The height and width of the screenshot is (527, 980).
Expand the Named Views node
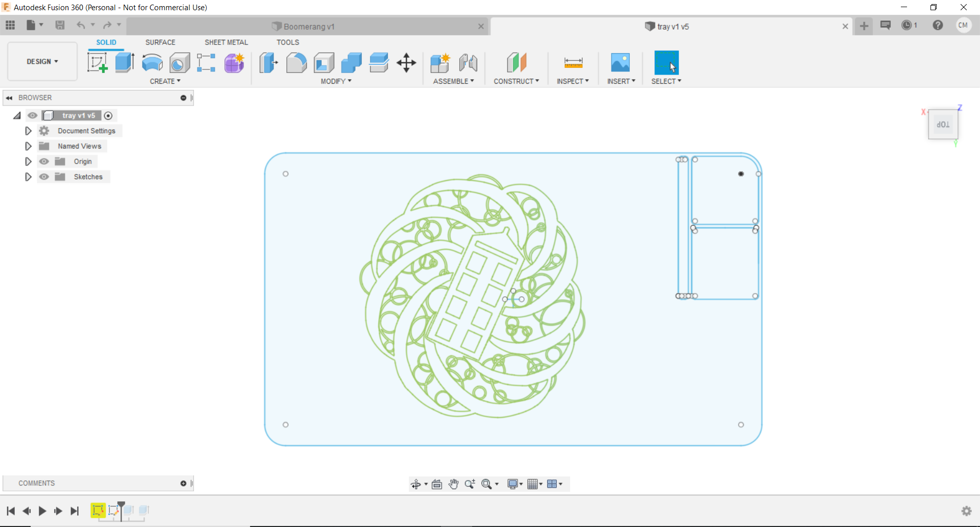point(28,146)
